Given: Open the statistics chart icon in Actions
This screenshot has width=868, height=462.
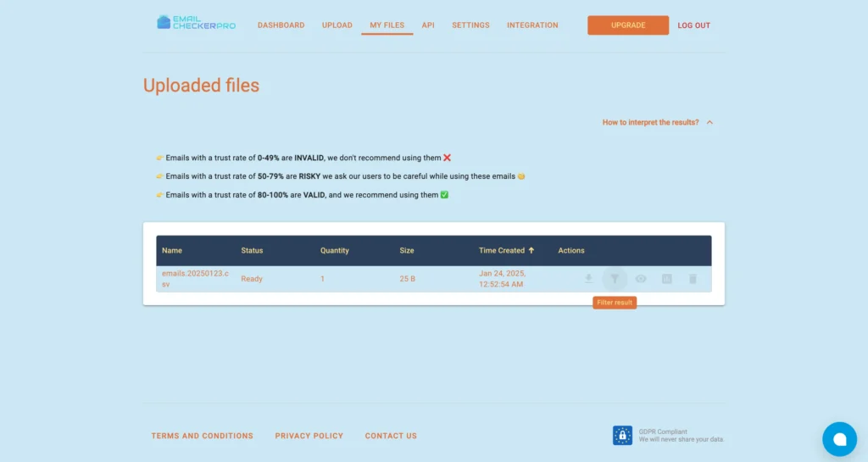Looking at the screenshot, I should (x=666, y=279).
